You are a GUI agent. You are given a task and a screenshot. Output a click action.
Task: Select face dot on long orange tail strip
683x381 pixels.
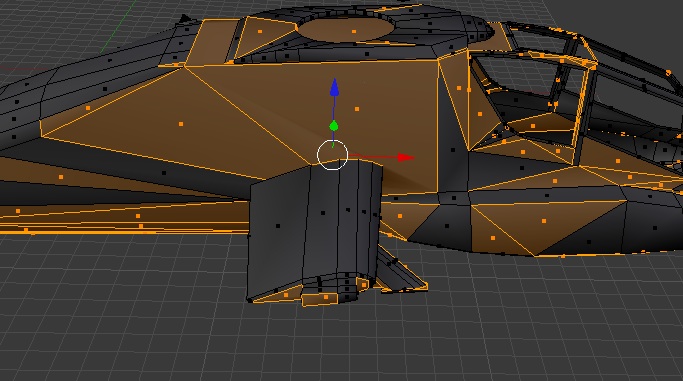[138, 216]
